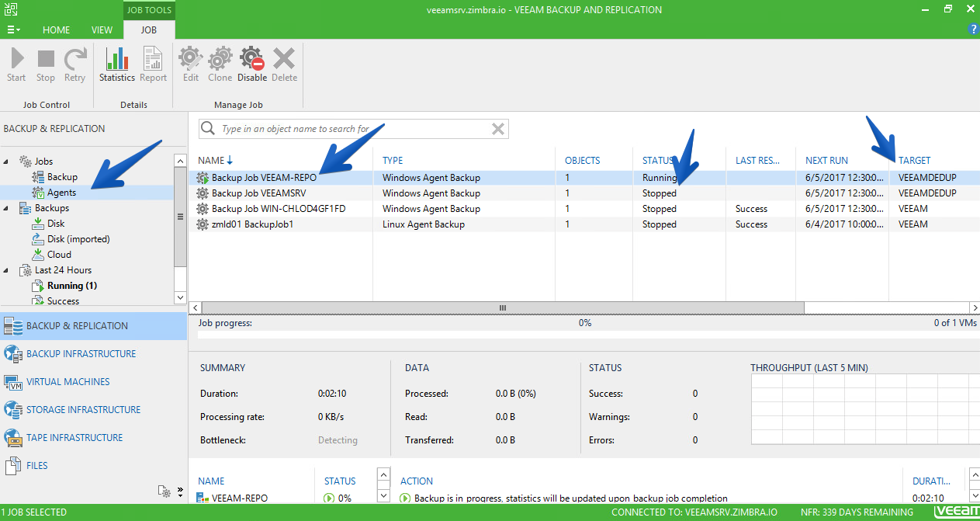Sort by OBJECTS column header
The width and height of the screenshot is (980, 521).
pyautogui.click(x=582, y=161)
